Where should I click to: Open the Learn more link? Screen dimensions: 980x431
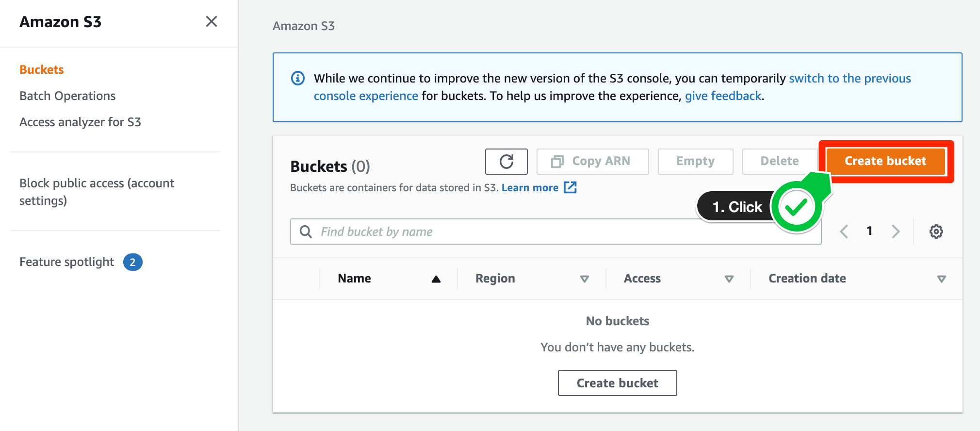(530, 187)
